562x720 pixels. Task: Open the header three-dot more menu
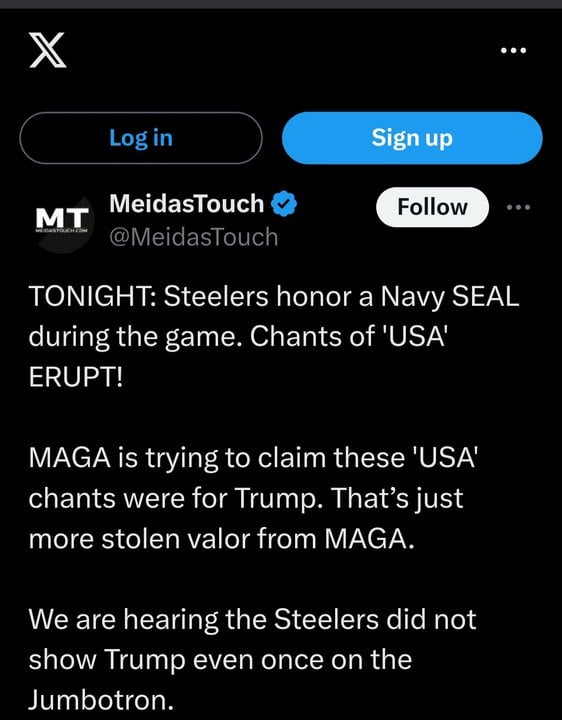tap(513, 50)
